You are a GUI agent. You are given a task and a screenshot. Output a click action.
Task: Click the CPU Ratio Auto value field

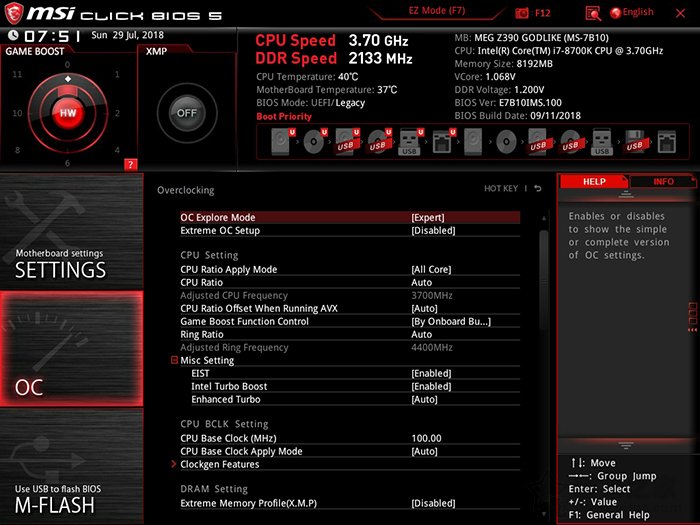tap(421, 282)
